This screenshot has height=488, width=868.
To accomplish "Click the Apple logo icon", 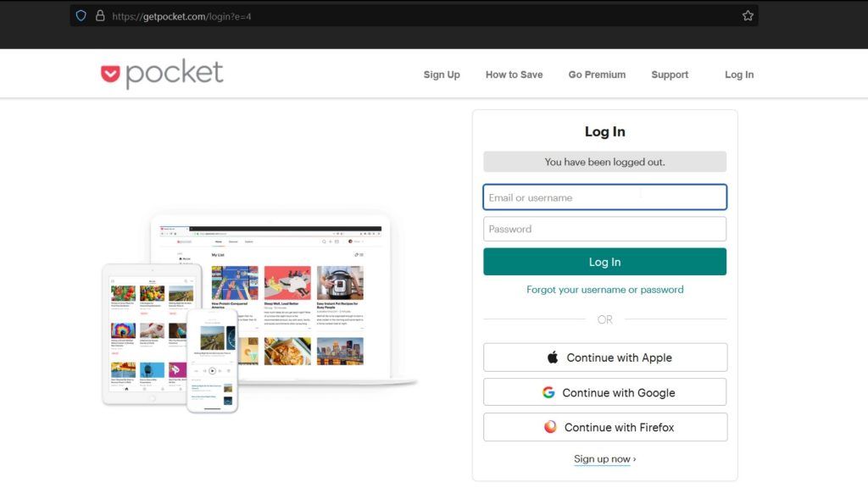I will (553, 358).
